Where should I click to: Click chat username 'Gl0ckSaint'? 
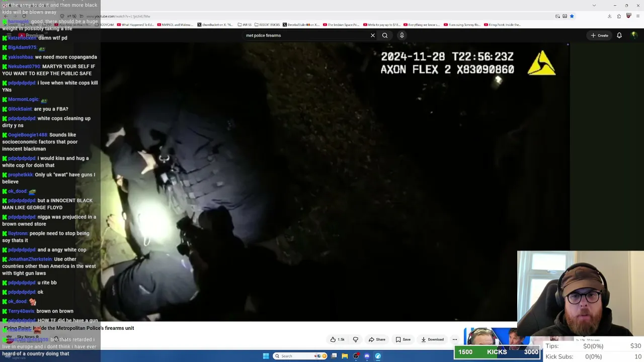click(20, 109)
